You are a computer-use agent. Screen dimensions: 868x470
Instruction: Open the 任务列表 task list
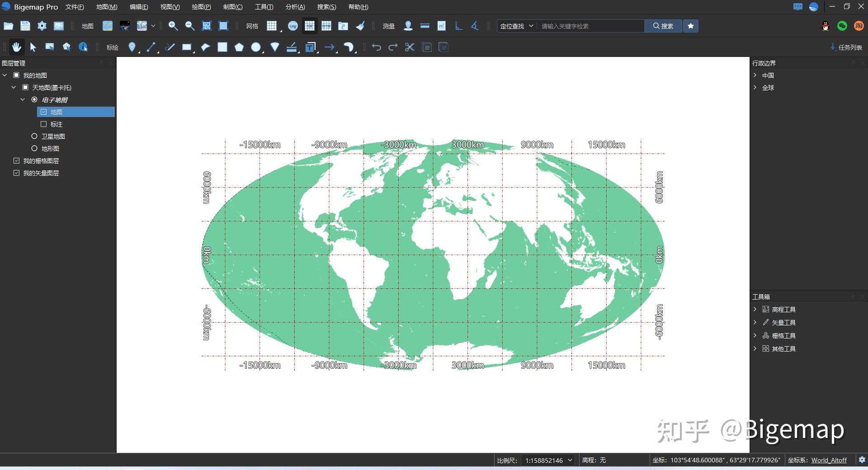846,47
